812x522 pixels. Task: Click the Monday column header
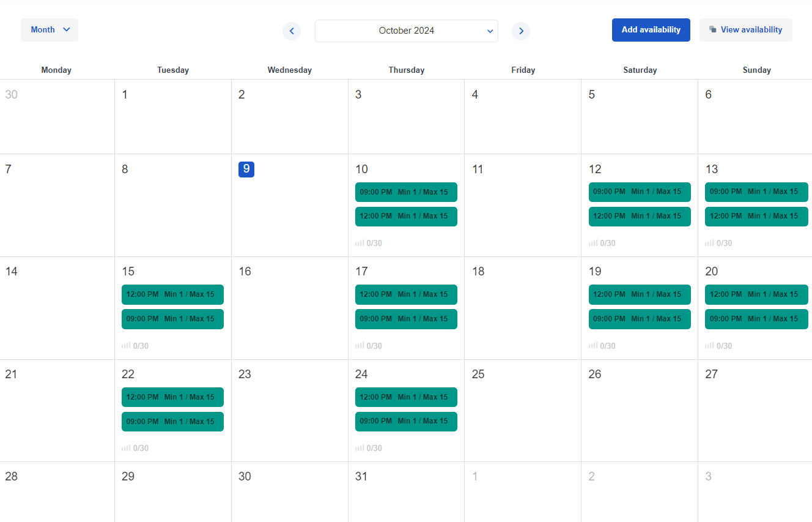click(56, 69)
